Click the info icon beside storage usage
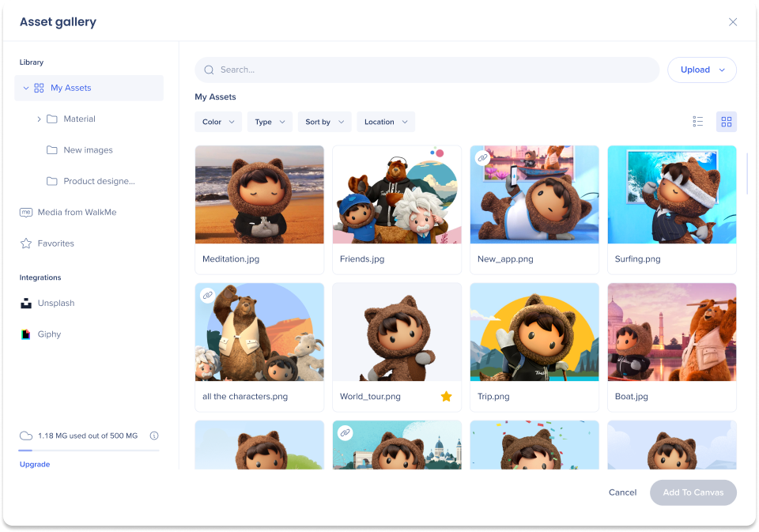 (x=154, y=436)
